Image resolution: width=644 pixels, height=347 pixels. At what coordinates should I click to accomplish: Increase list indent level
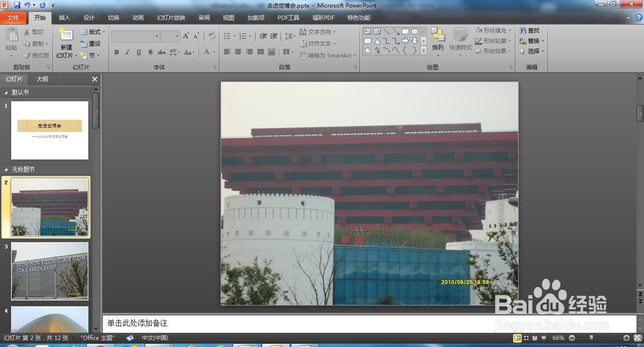[x=274, y=36]
